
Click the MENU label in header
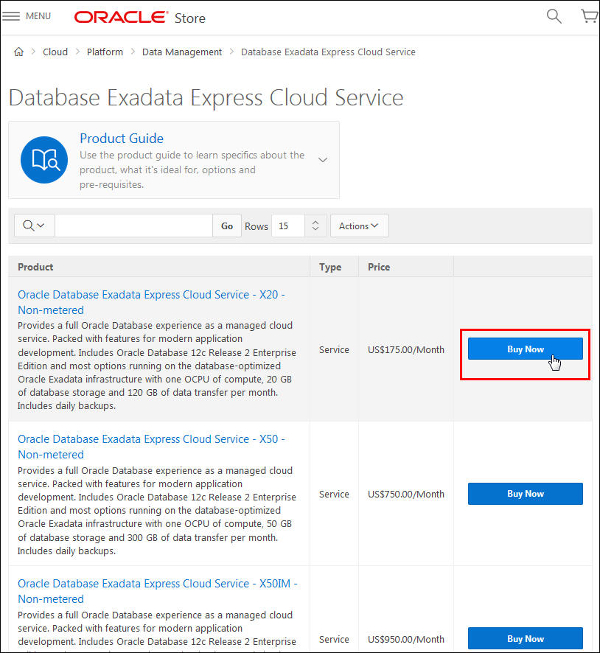coord(38,16)
